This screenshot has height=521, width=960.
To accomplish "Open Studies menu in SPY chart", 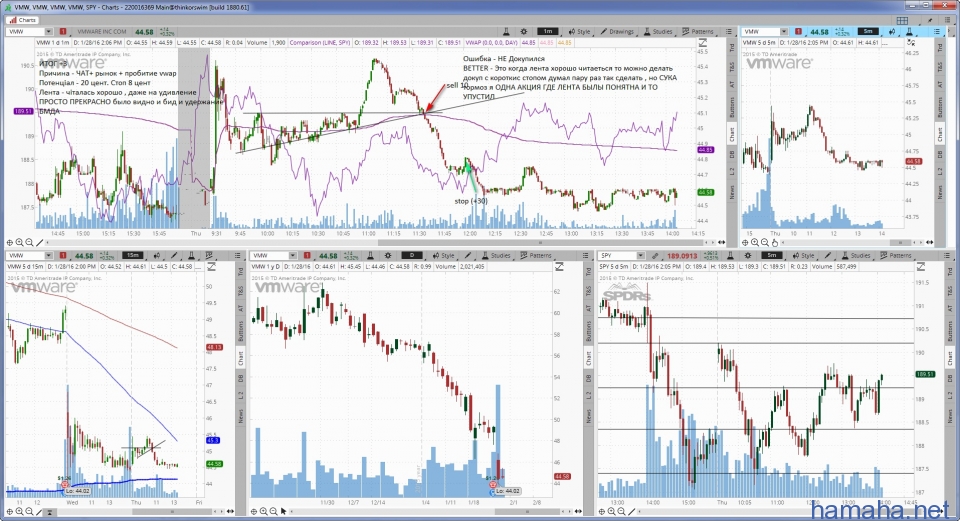I will click(855, 256).
